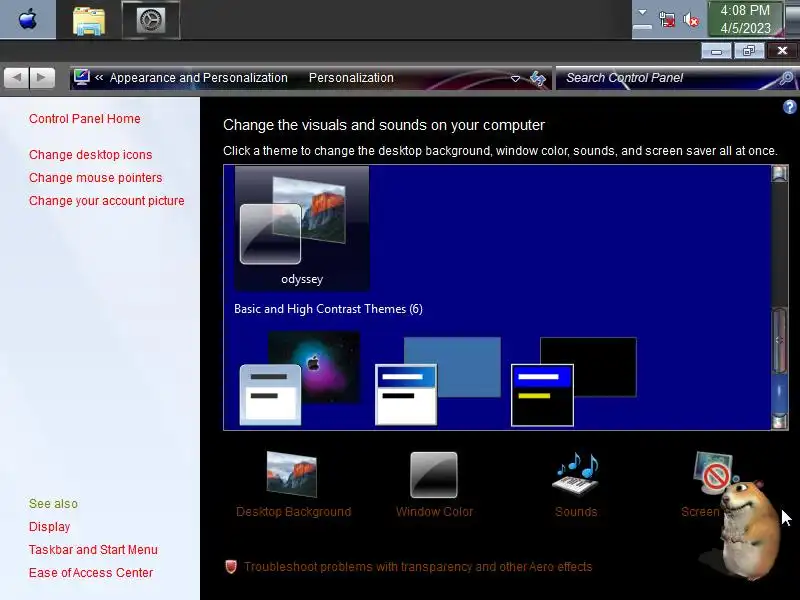Open the clock showing 4:08 PM
The height and width of the screenshot is (600, 800).
coord(745,19)
